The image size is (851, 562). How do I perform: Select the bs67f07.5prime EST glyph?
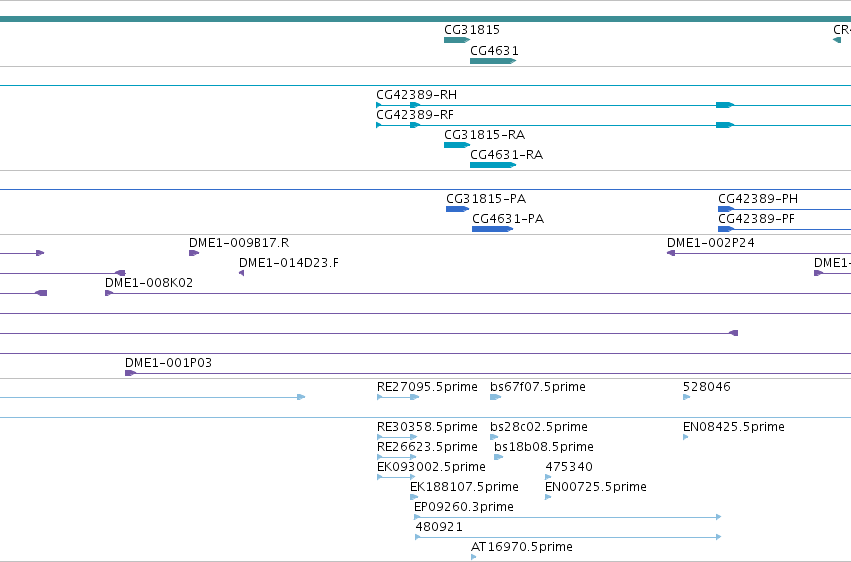496,397
